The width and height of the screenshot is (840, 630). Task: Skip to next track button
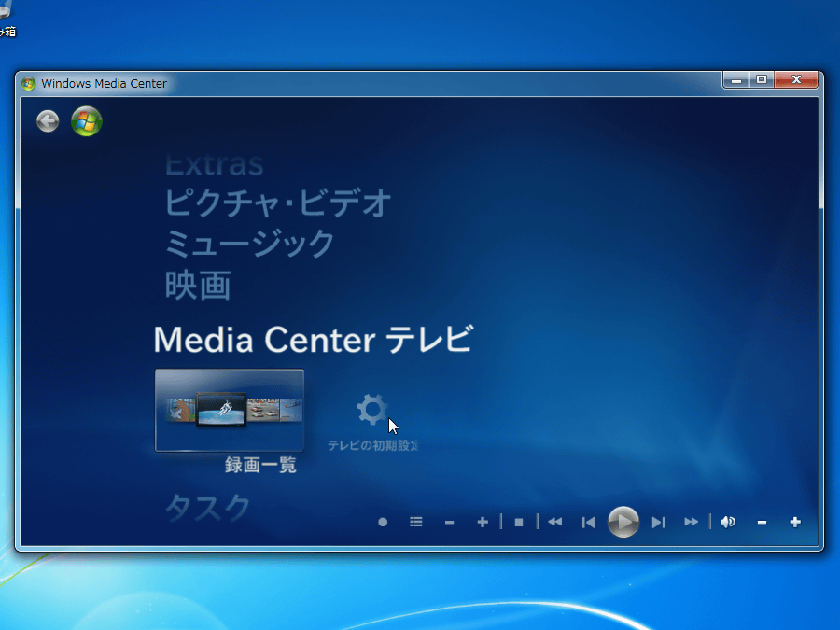658,523
